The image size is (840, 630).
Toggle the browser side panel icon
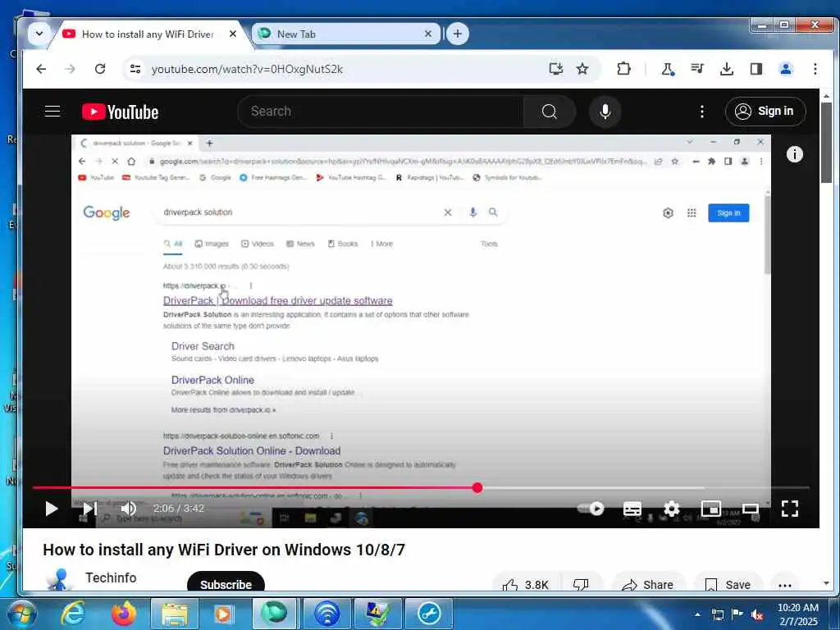(756, 69)
